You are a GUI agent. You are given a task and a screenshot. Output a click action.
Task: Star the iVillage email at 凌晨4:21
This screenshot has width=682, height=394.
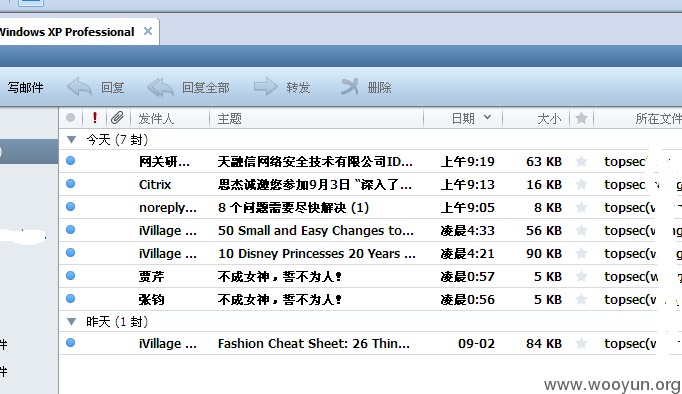point(581,254)
